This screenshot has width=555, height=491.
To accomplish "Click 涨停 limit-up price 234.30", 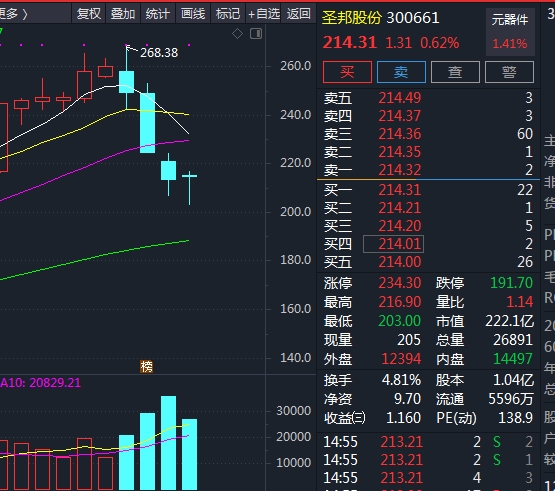I will (400, 283).
